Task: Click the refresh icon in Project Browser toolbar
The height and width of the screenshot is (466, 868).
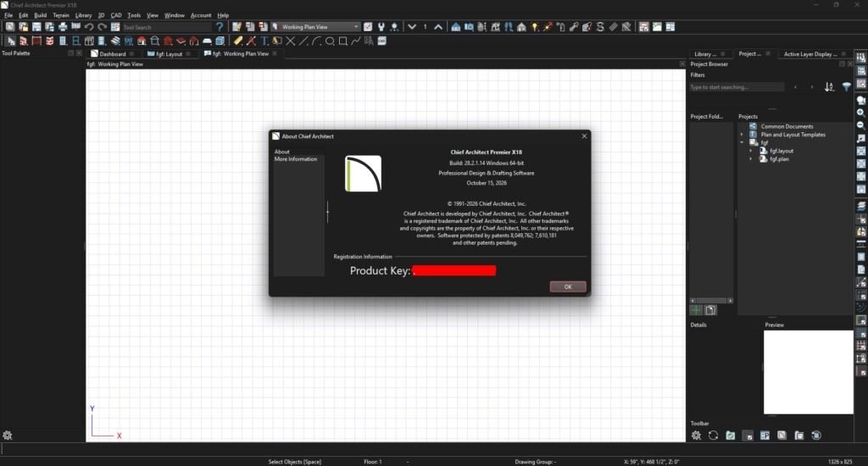Action: pyautogui.click(x=713, y=435)
